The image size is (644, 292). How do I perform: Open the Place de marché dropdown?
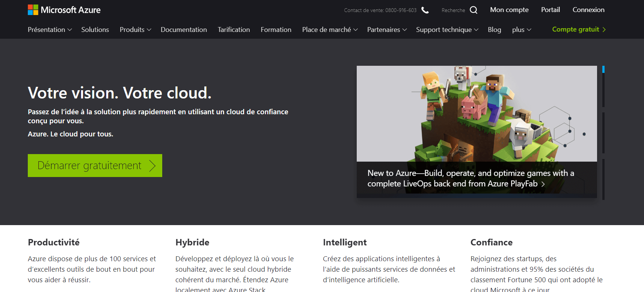click(330, 30)
